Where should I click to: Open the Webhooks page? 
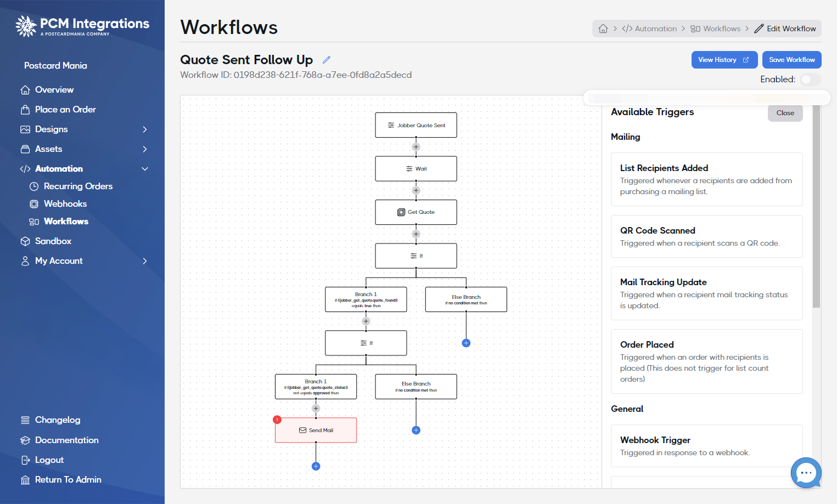[x=65, y=203]
